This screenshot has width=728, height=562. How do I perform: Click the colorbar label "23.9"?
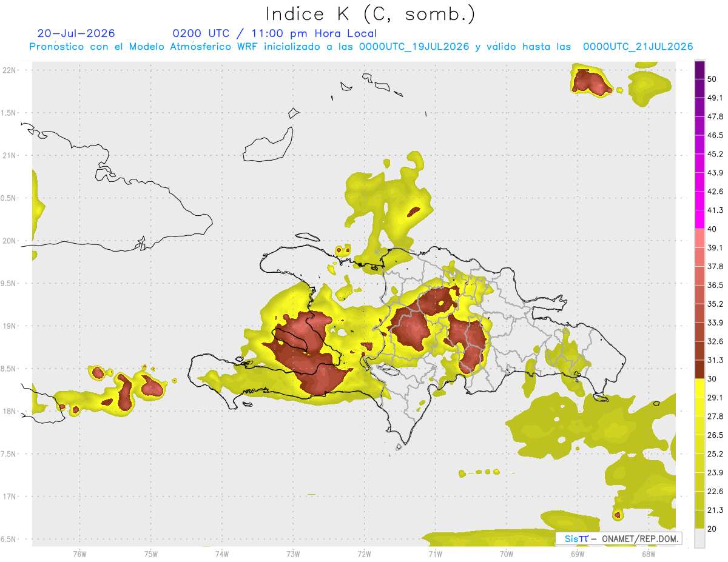715,473
